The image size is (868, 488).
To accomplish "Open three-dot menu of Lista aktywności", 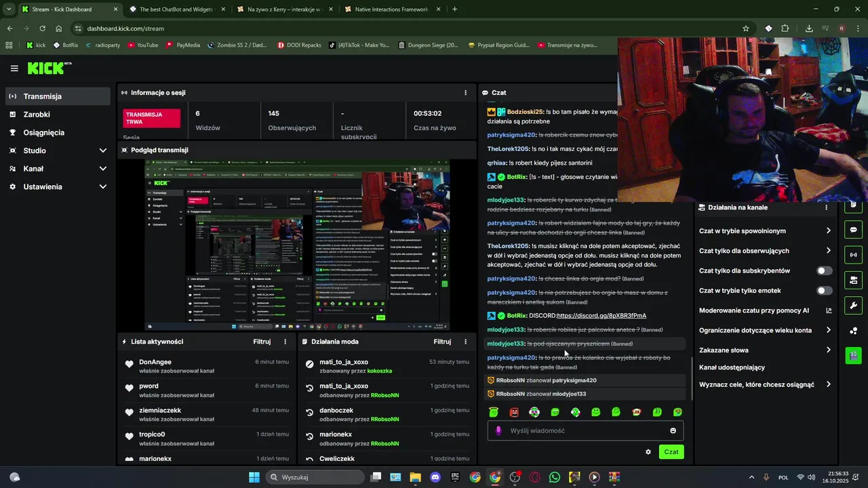I will (285, 342).
